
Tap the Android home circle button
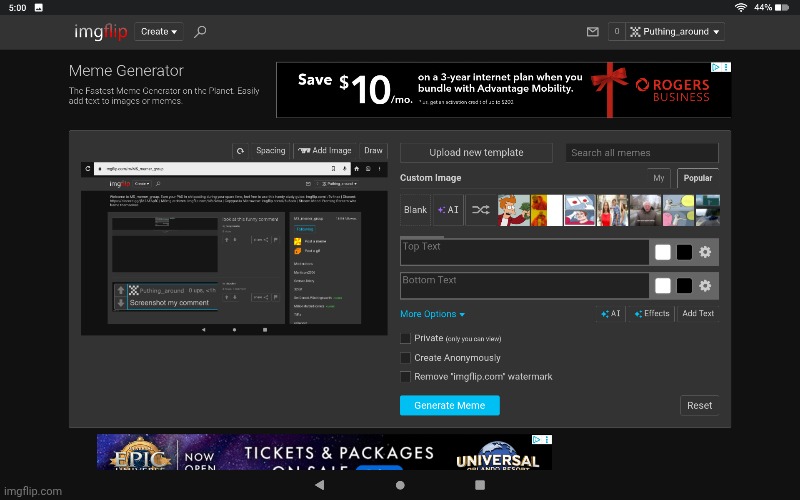[x=400, y=485]
